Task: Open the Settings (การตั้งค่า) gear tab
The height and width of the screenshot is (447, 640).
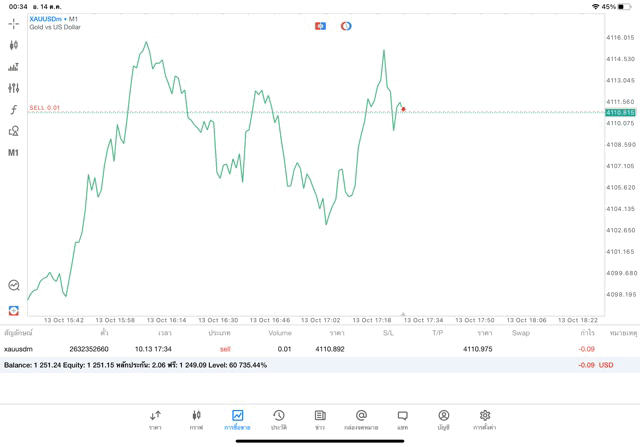Action: click(x=484, y=419)
